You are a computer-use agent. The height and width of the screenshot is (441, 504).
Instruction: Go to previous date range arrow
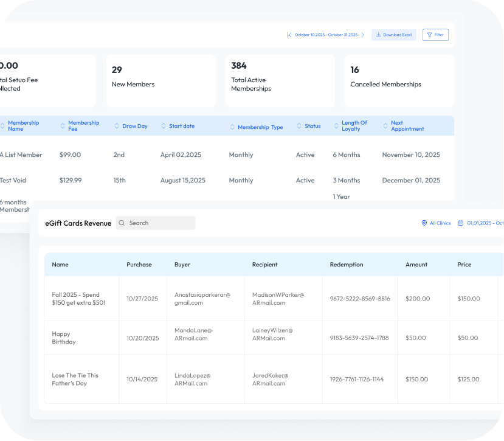coord(289,35)
